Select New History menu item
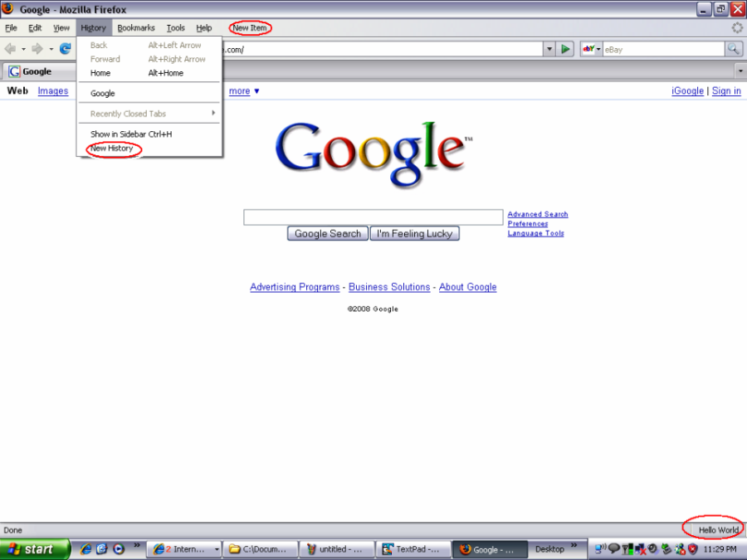The width and height of the screenshot is (747, 560). (x=149, y=149)
